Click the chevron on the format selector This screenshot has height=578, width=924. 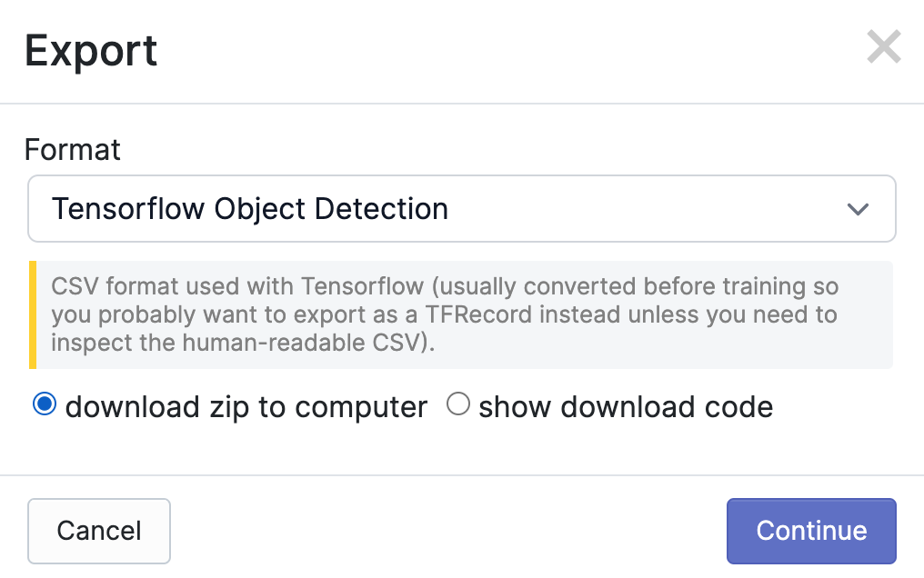pyautogui.click(x=856, y=208)
